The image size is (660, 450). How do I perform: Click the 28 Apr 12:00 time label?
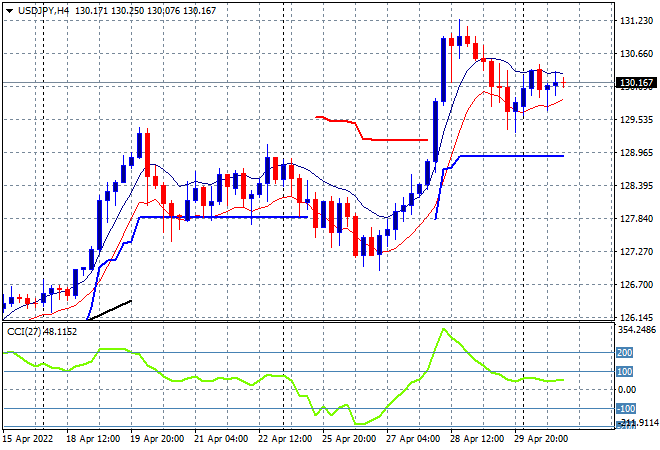click(477, 439)
